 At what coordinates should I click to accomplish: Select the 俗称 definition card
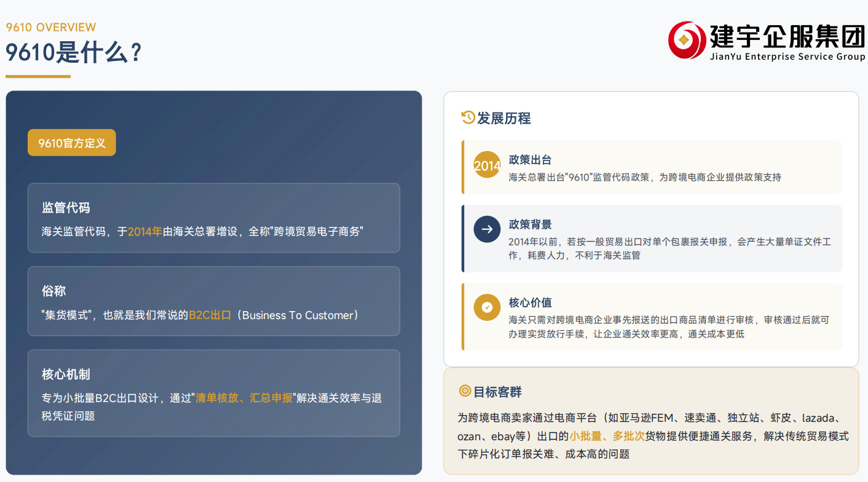coord(213,301)
